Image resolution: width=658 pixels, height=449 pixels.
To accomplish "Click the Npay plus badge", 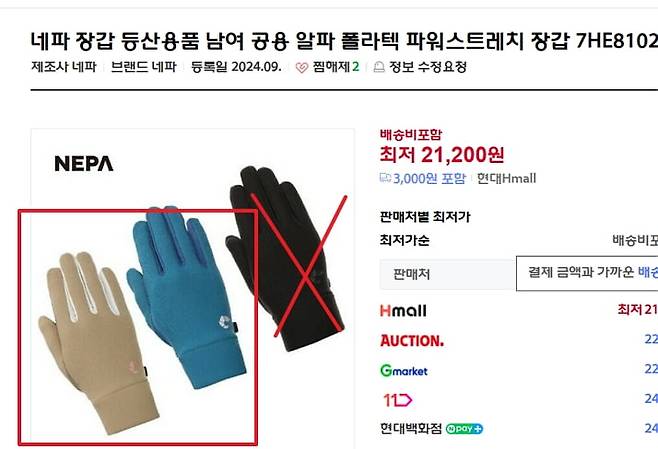I will (464, 429).
